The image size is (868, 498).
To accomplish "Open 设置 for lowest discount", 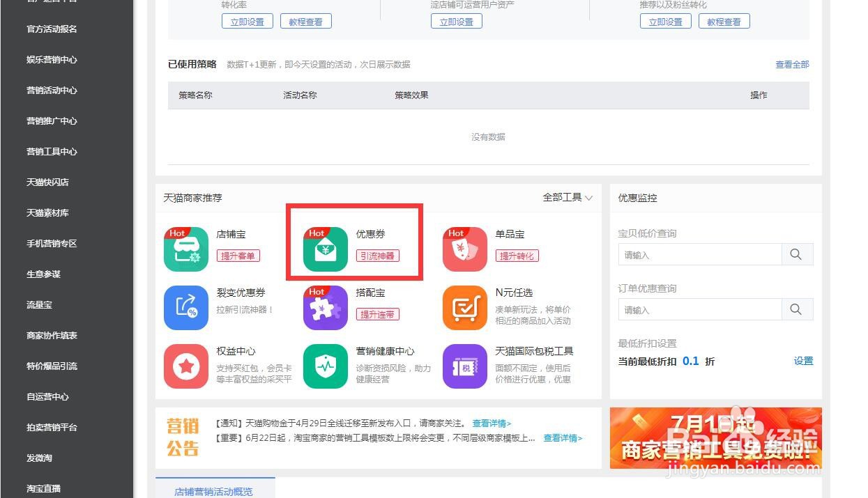I will (x=803, y=361).
